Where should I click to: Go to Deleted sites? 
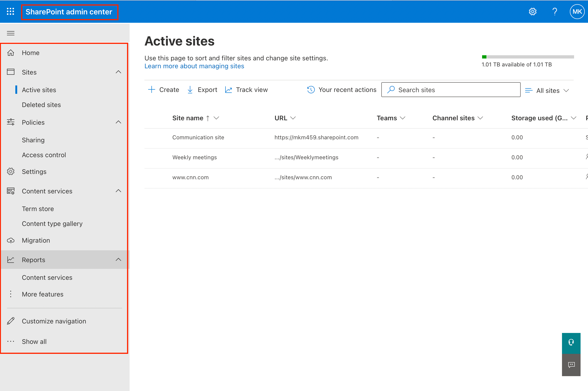(41, 105)
